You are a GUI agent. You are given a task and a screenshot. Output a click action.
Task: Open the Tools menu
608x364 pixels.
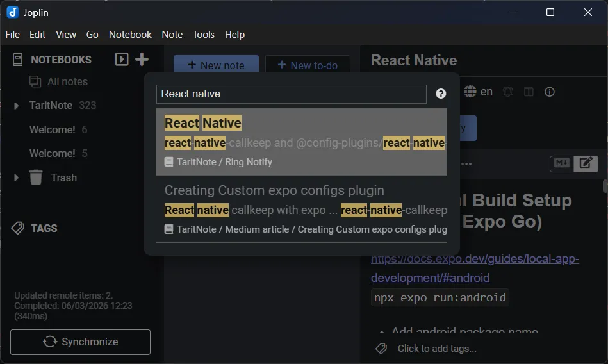point(203,35)
